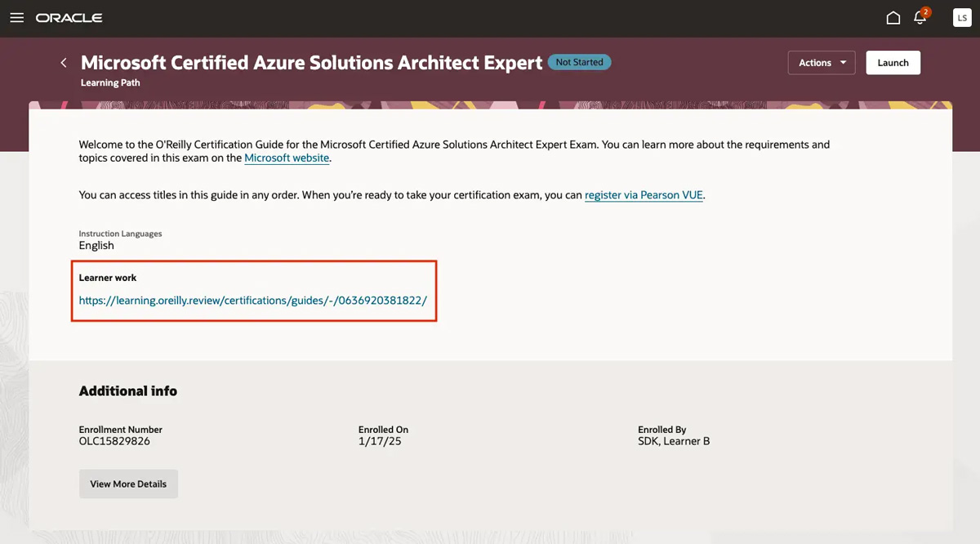Select the Learner work heading
Image resolution: width=980 pixels, height=544 pixels.
108,278
